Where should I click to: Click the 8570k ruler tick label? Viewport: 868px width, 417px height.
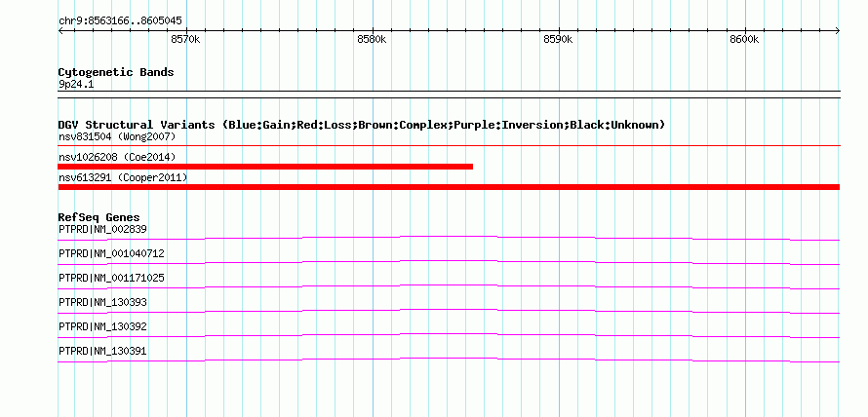186,40
